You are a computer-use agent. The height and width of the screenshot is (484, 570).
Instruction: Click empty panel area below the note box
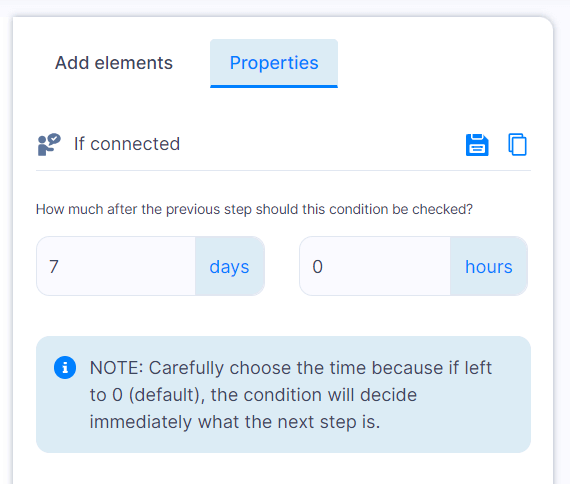point(283,469)
